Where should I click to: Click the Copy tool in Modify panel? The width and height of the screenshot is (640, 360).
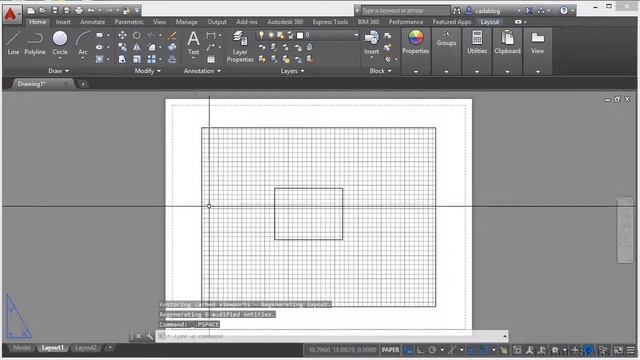pyautogui.click(x=122, y=47)
